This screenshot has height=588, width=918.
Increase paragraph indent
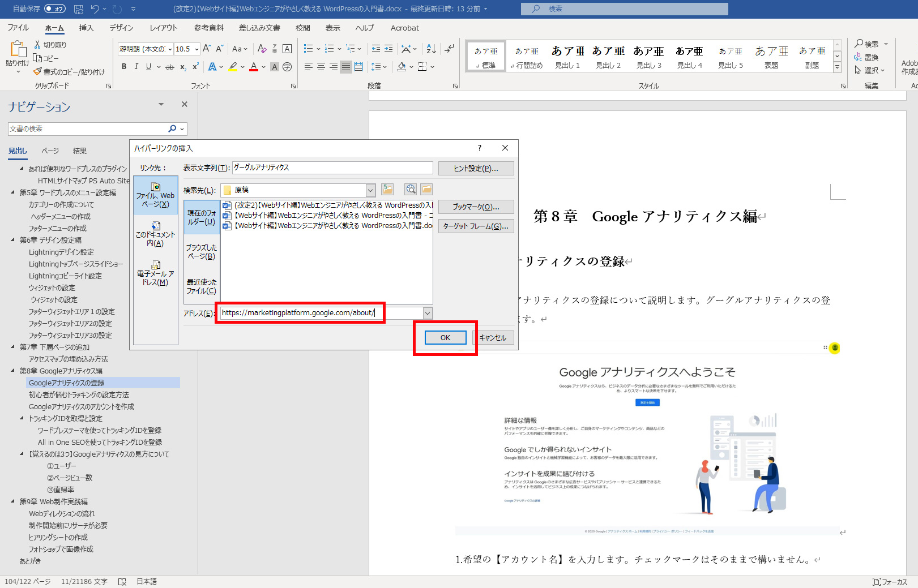coord(388,49)
